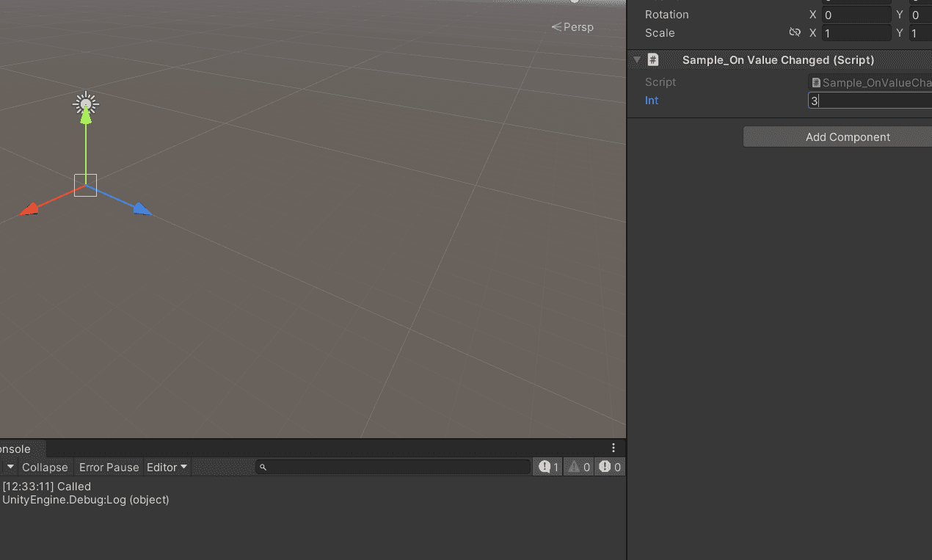The width and height of the screenshot is (932, 560).
Task: Click the white square gizmo center handle
Action: tap(85, 185)
